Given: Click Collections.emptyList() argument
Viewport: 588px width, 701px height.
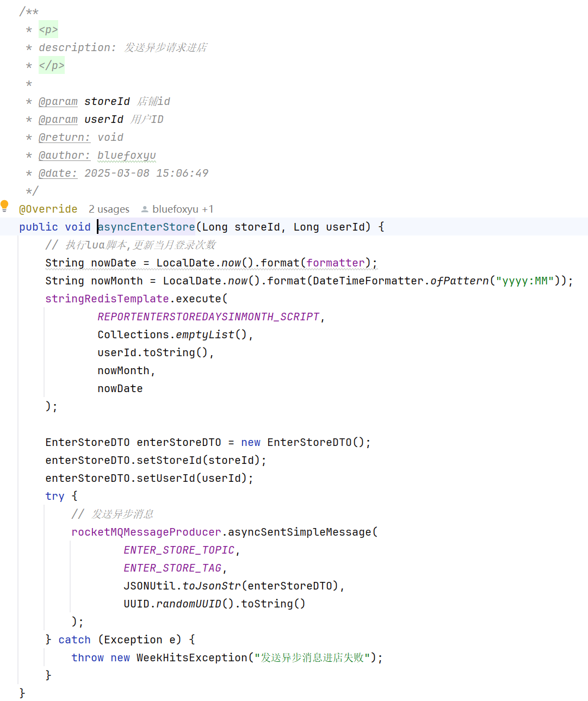Looking at the screenshot, I should 172,335.
